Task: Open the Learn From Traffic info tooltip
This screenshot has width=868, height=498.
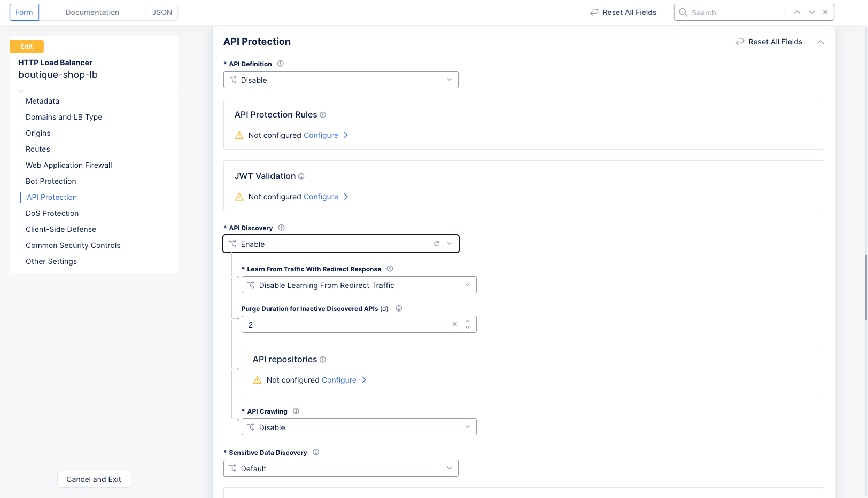Action: [390, 269]
